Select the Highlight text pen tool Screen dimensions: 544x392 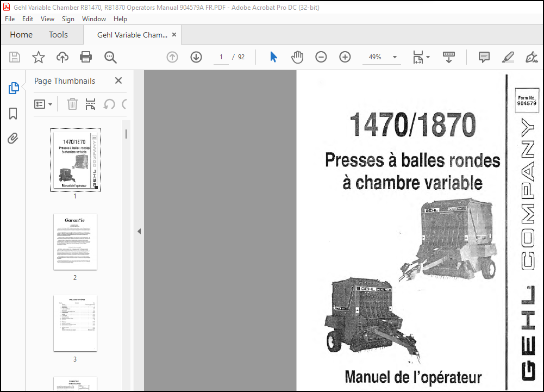tap(508, 57)
